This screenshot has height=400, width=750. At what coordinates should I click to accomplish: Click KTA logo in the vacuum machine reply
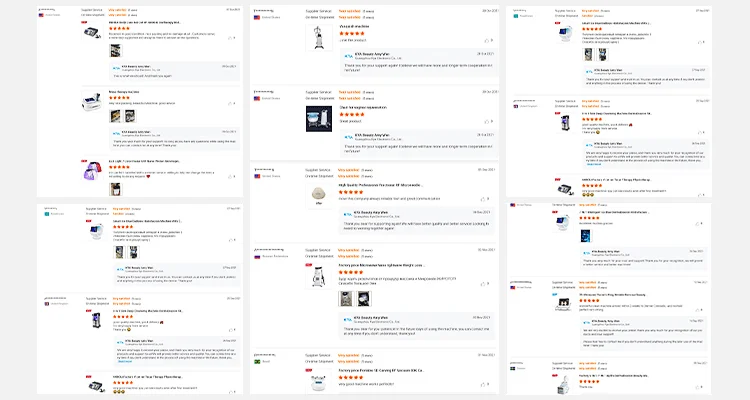[x=348, y=56]
